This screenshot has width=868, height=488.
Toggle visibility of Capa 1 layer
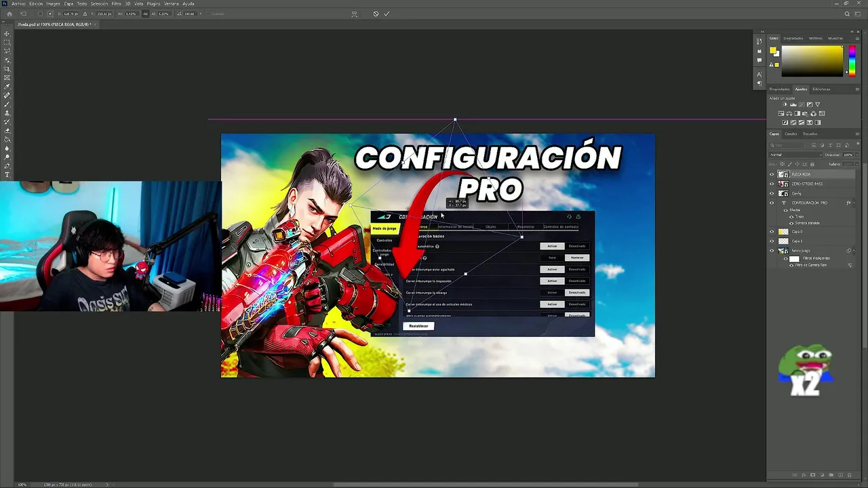pyautogui.click(x=772, y=241)
